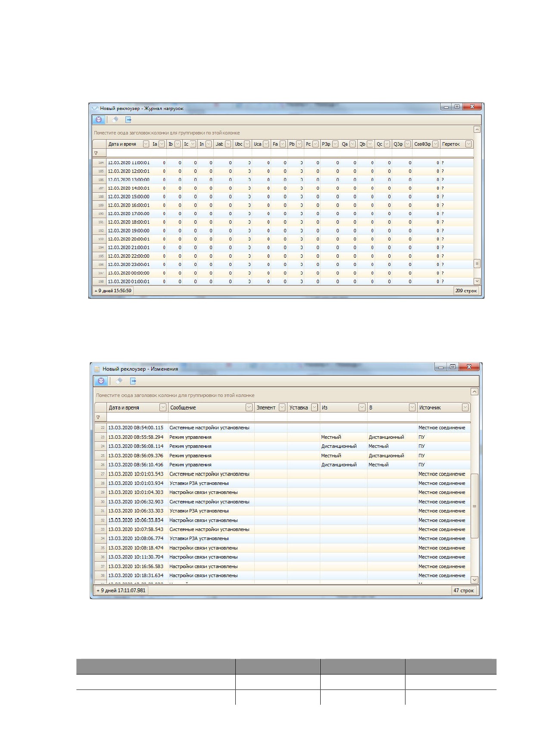The height and width of the screenshot is (756, 534).
Task: Click the 209 строк status label
Action: (466, 291)
